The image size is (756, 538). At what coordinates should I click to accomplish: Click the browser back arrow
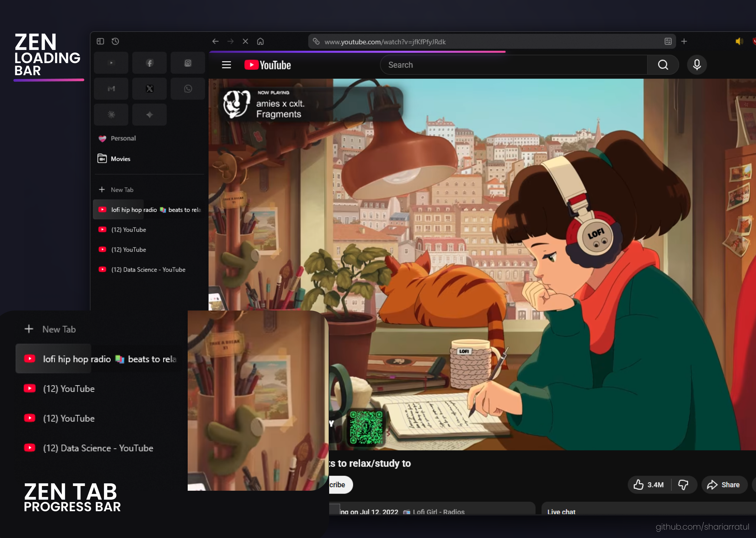click(x=216, y=42)
